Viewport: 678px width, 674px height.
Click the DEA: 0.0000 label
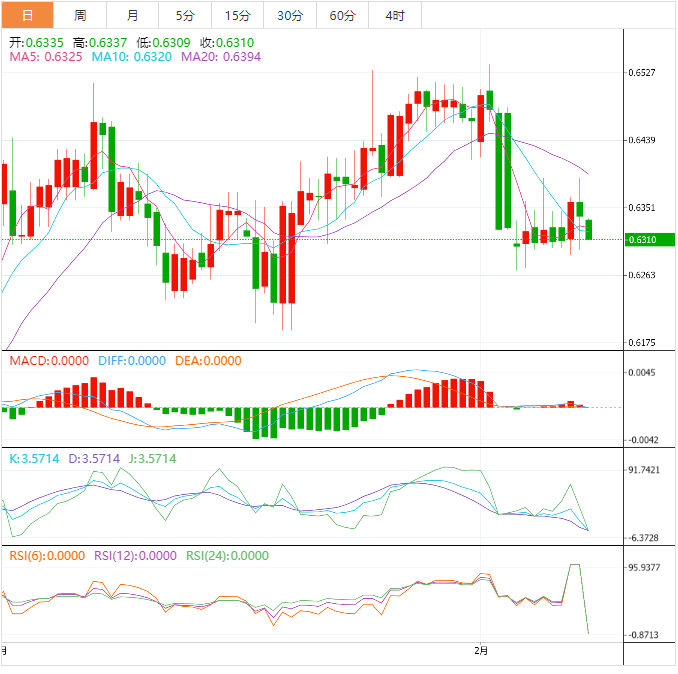click(208, 361)
